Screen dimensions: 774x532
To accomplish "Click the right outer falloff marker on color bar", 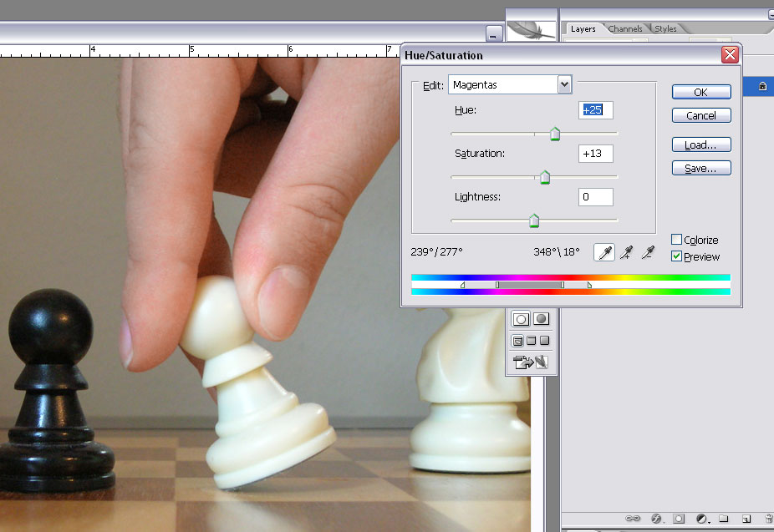I will coord(589,285).
